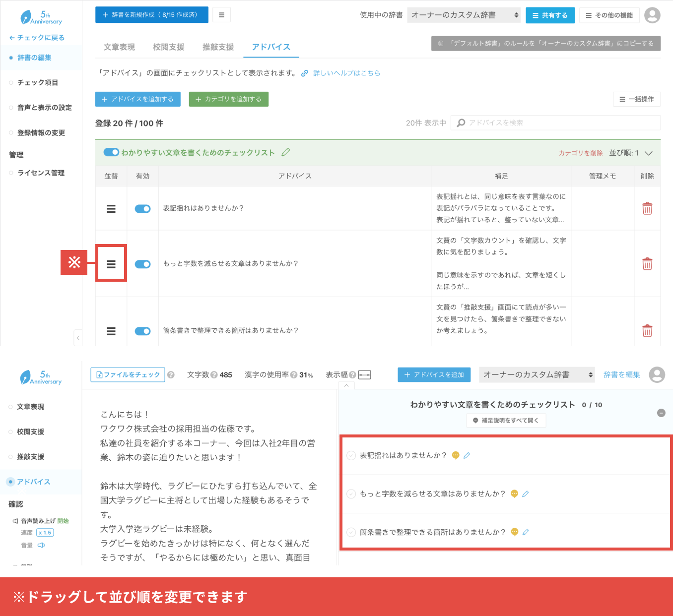This screenshot has width=673, height=616.
Task: Grab the reorder handle for もっと字数を減らせる row
Action: click(x=111, y=264)
